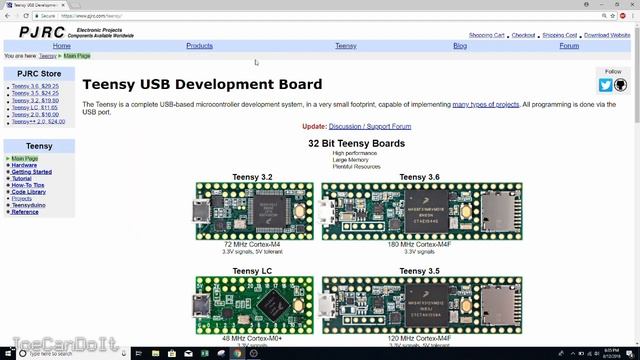Image resolution: width=640 pixels, height=360 pixels.
Task: Open the Home navigation menu item
Action: point(62,46)
